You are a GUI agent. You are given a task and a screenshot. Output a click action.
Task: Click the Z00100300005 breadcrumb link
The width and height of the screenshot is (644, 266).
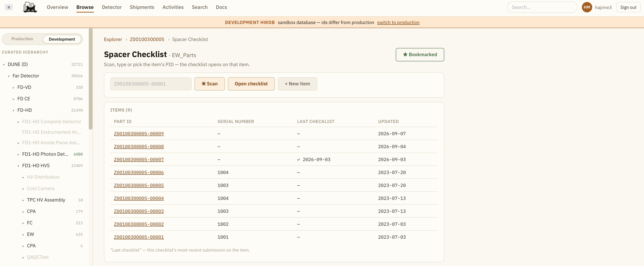[147, 40]
